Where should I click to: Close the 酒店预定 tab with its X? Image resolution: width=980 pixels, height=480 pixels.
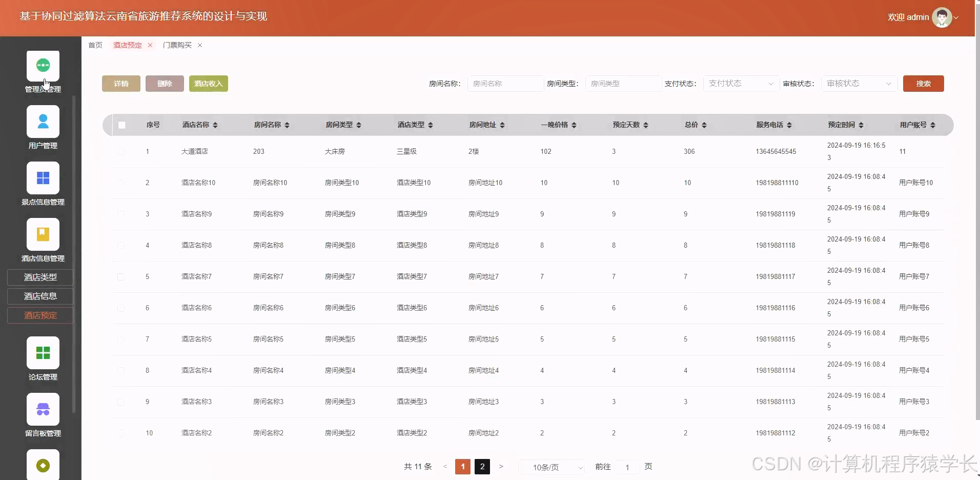[x=150, y=45]
